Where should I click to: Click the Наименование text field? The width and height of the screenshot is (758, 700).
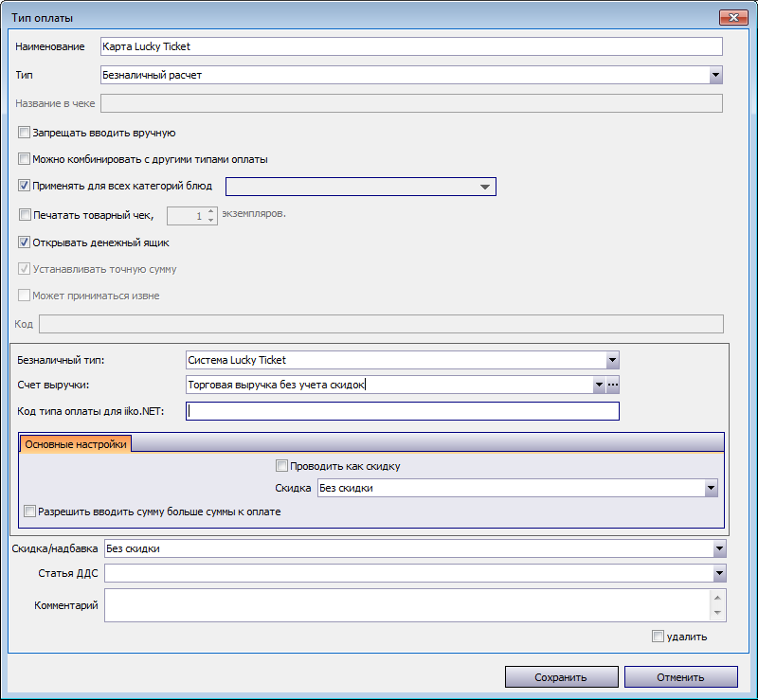[410, 46]
